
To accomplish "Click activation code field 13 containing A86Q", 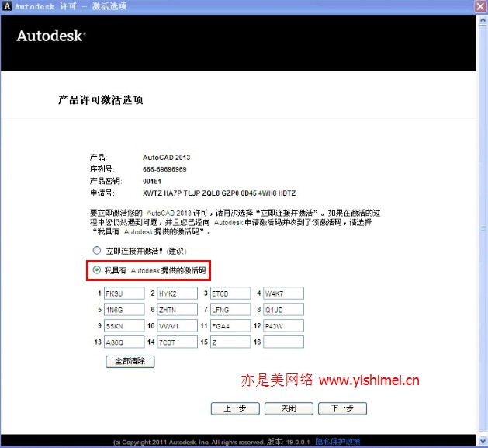I will (124, 342).
